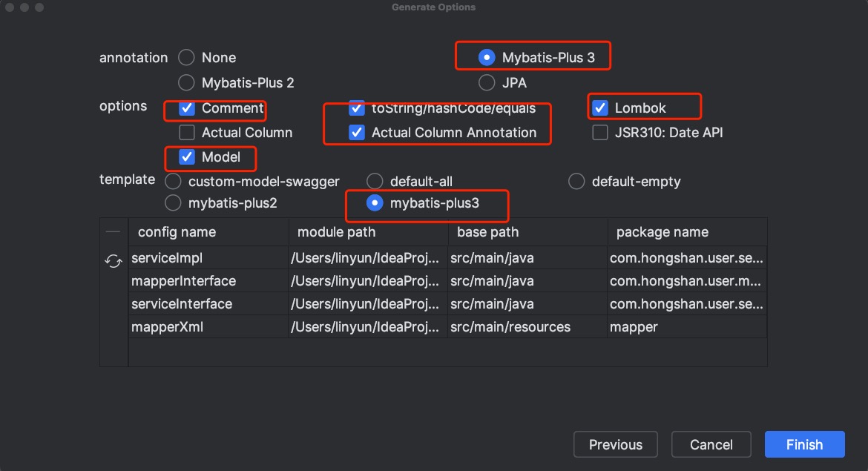Image resolution: width=868 pixels, height=471 pixels.
Task: Choose the custom-model-swagger template
Action: click(174, 182)
